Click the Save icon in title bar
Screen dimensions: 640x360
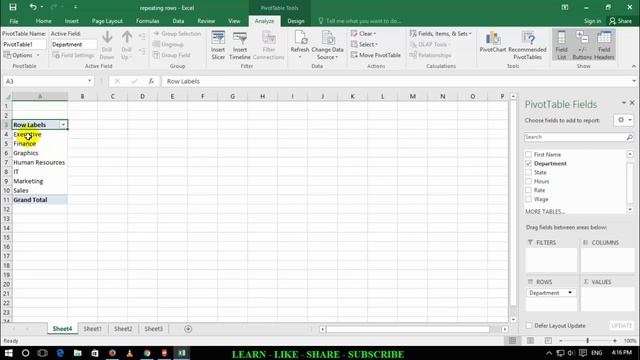coord(13,7)
